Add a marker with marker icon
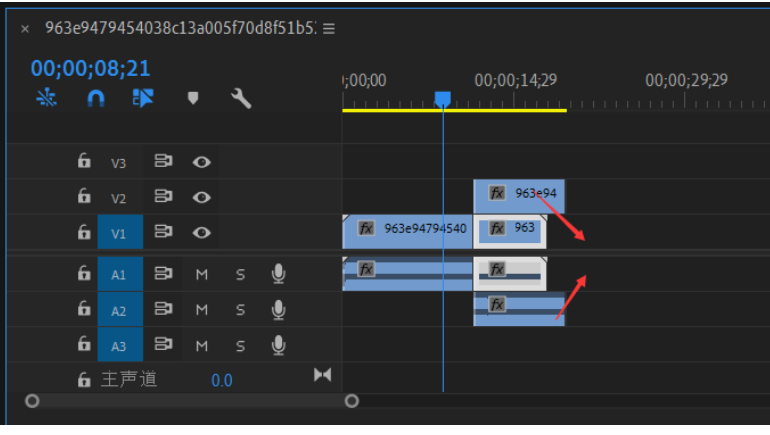Viewport: 770px width, 435px height. [193, 98]
